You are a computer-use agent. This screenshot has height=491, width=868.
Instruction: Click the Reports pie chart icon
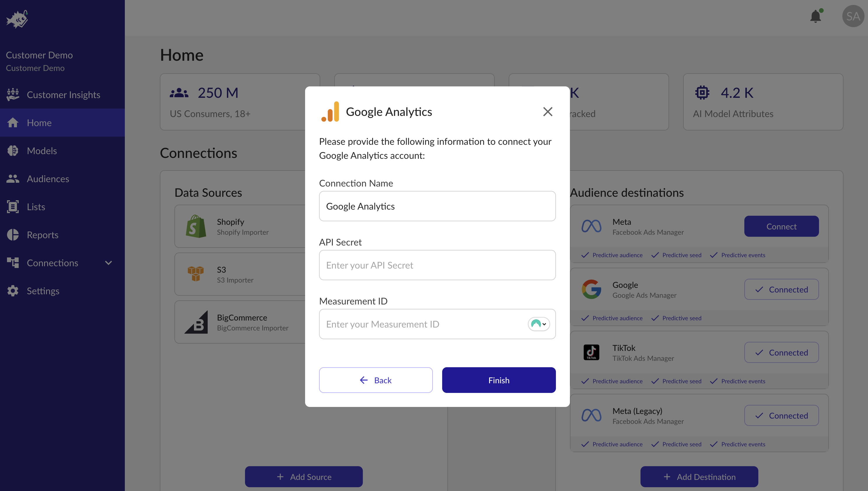point(13,234)
